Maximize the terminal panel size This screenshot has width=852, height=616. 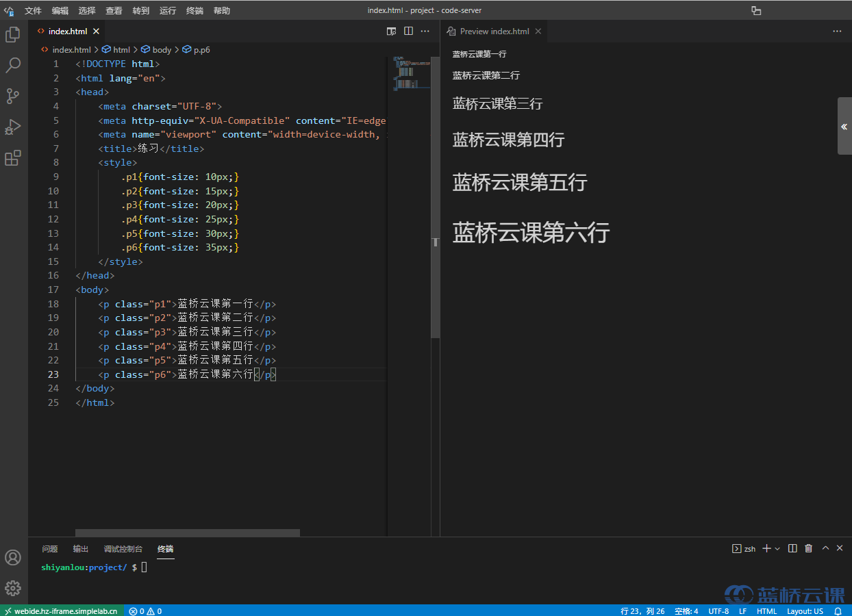(825, 548)
